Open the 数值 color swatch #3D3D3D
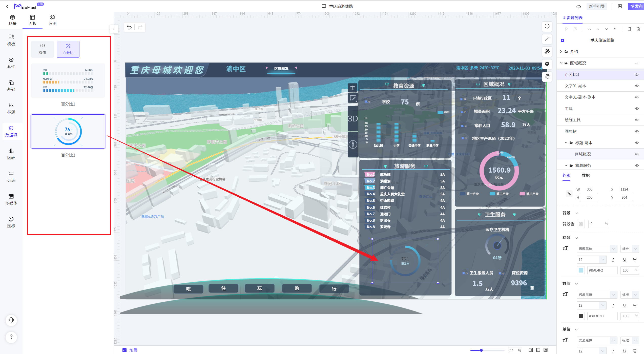644x354 pixels. click(x=581, y=316)
